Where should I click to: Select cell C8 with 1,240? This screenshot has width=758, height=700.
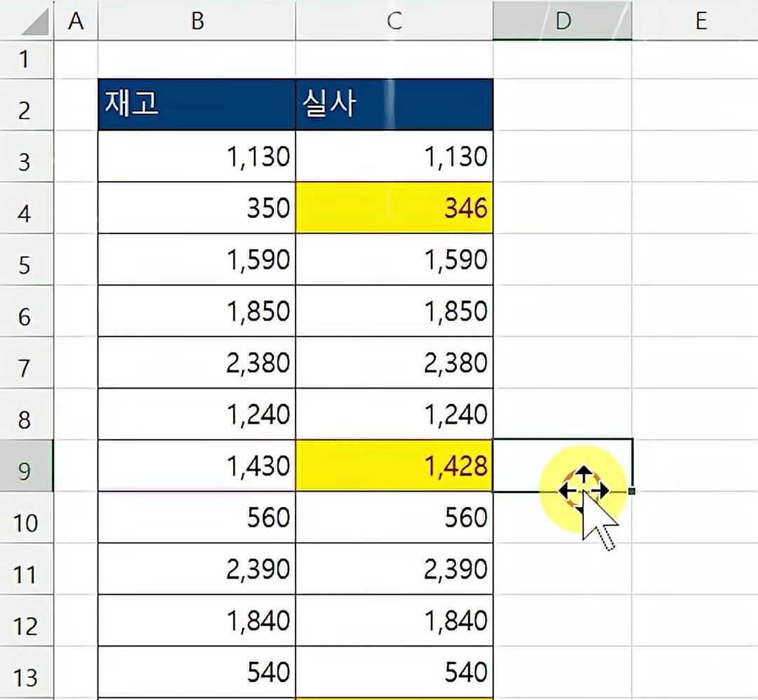(394, 415)
